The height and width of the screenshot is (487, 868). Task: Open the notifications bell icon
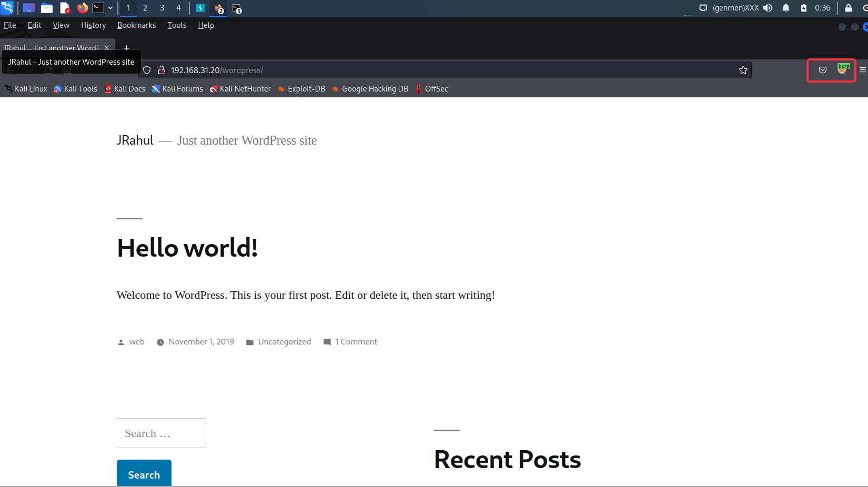(x=786, y=8)
